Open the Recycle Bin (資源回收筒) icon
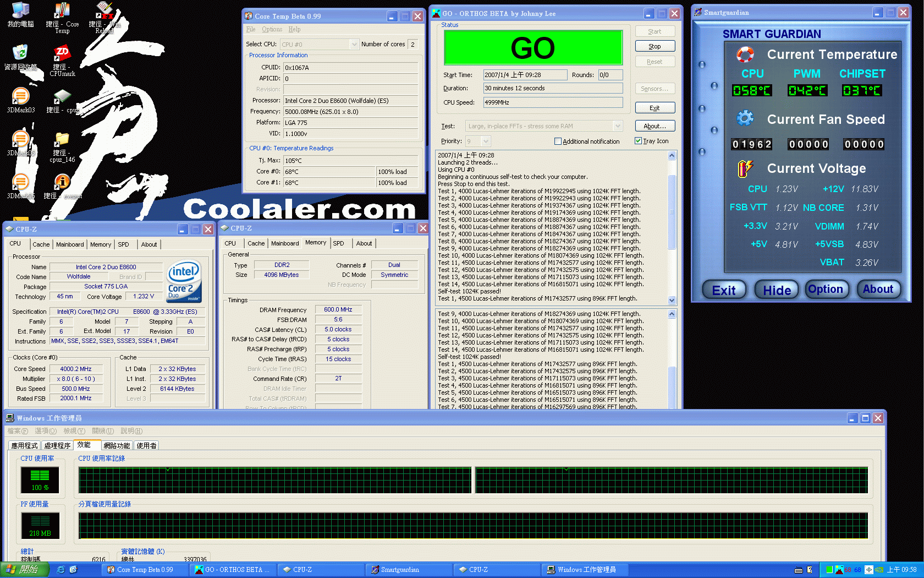Screen dimensions: 924x578 click(20, 57)
